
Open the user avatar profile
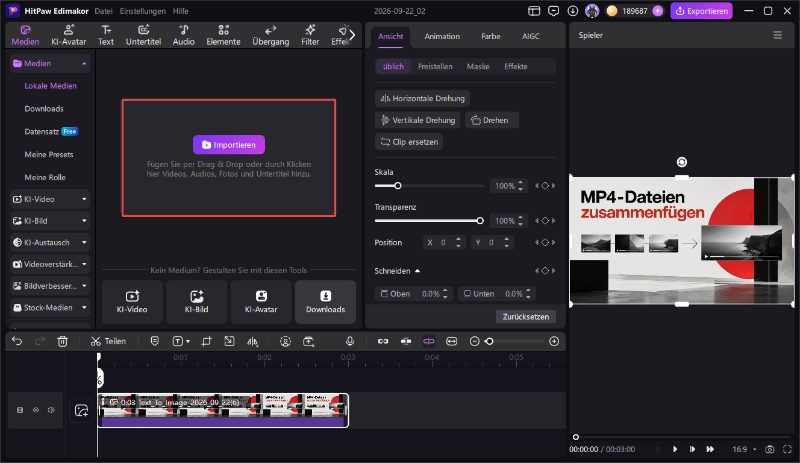pyautogui.click(x=592, y=11)
